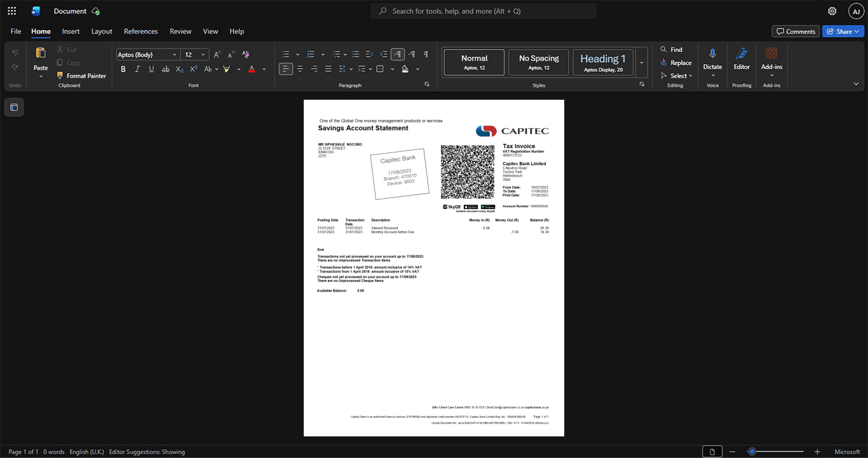Expand the ribbon display options chevron

pyautogui.click(x=856, y=84)
